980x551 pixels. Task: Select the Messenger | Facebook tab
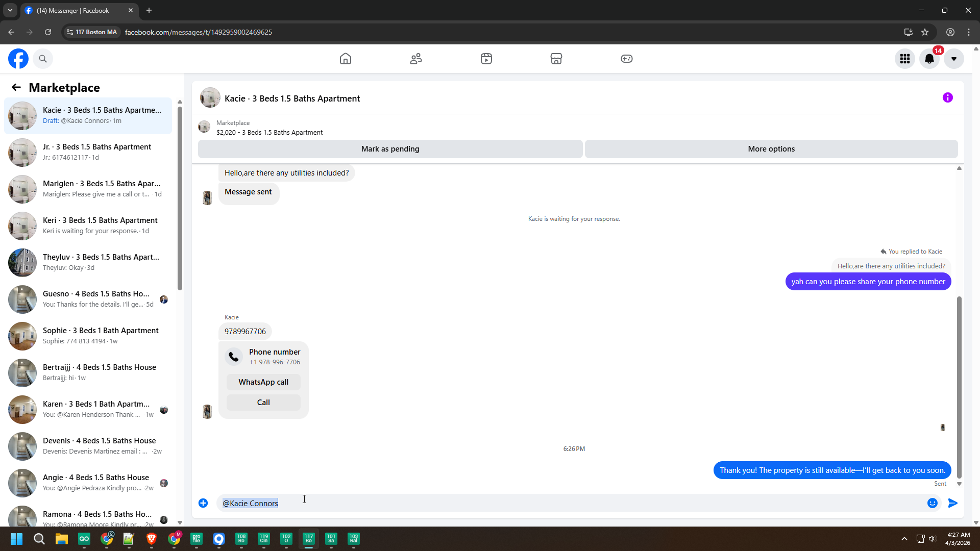point(80,10)
